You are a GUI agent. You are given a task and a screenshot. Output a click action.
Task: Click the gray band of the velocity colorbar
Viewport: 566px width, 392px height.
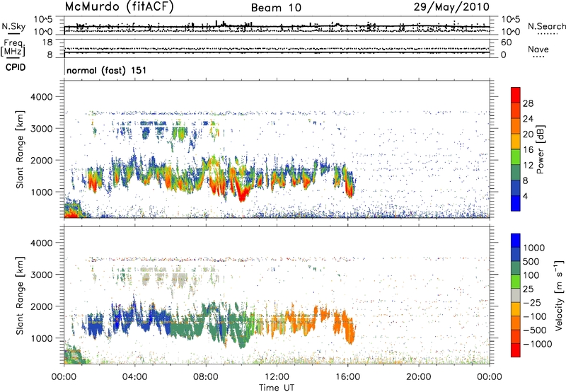click(x=516, y=296)
